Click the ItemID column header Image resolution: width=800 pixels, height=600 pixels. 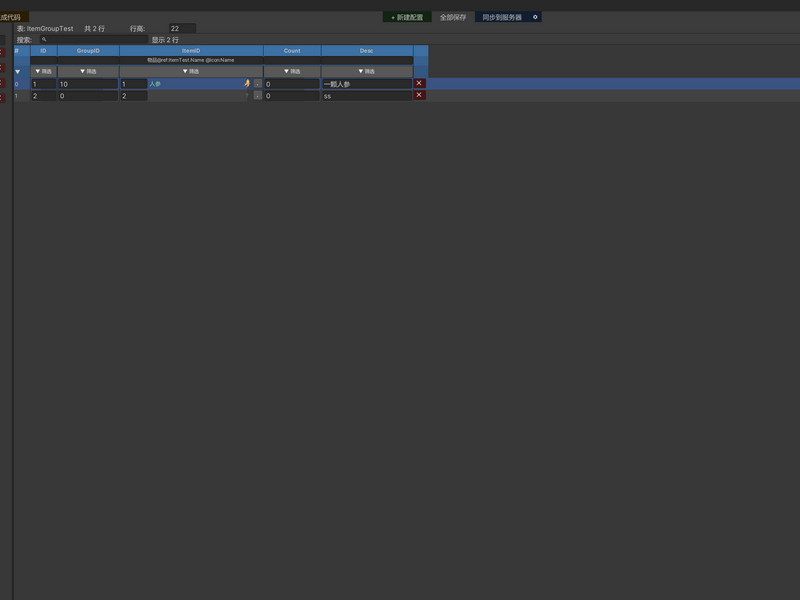pyautogui.click(x=191, y=51)
